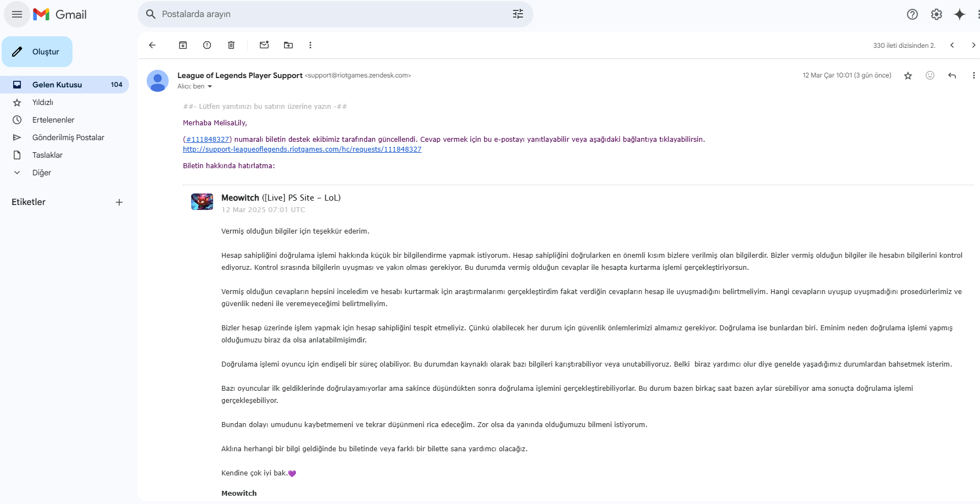980x504 pixels.
Task: Click the Postalarda arayın search field
Action: pyautogui.click(x=335, y=14)
